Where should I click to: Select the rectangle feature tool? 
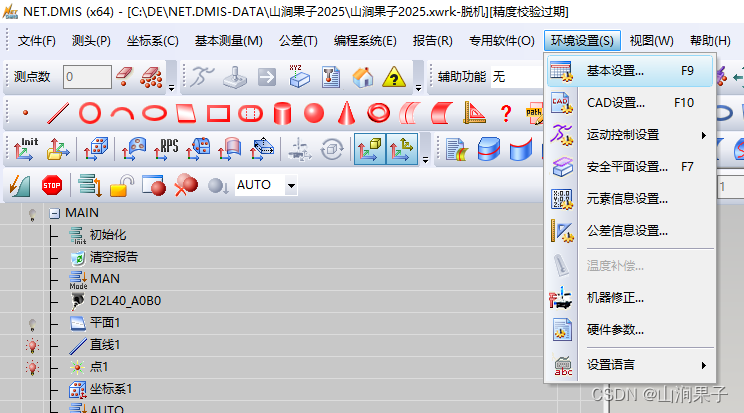[x=218, y=113]
